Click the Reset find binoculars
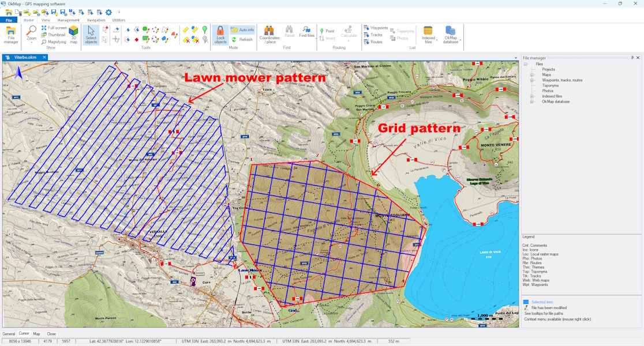This screenshot has height=346, width=644. pos(290,32)
